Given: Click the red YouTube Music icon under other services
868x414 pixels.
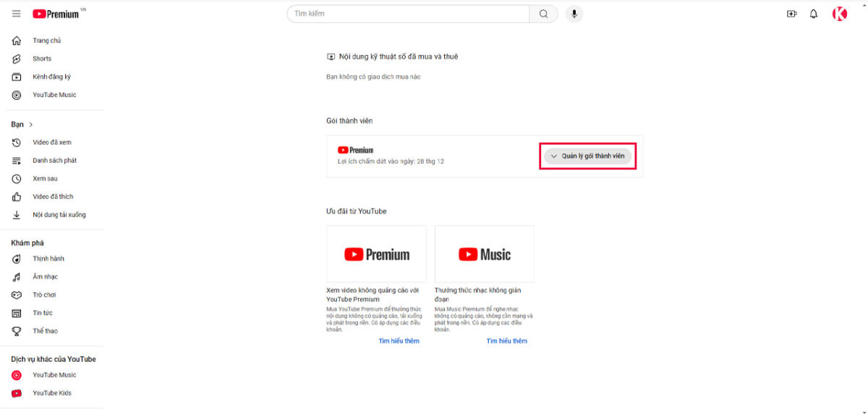Looking at the screenshot, I should click(17, 375).
